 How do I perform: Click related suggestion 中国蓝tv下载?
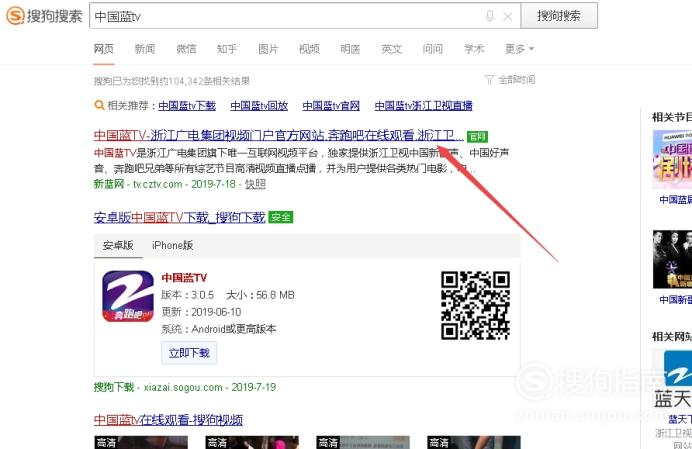pos(187,106)
